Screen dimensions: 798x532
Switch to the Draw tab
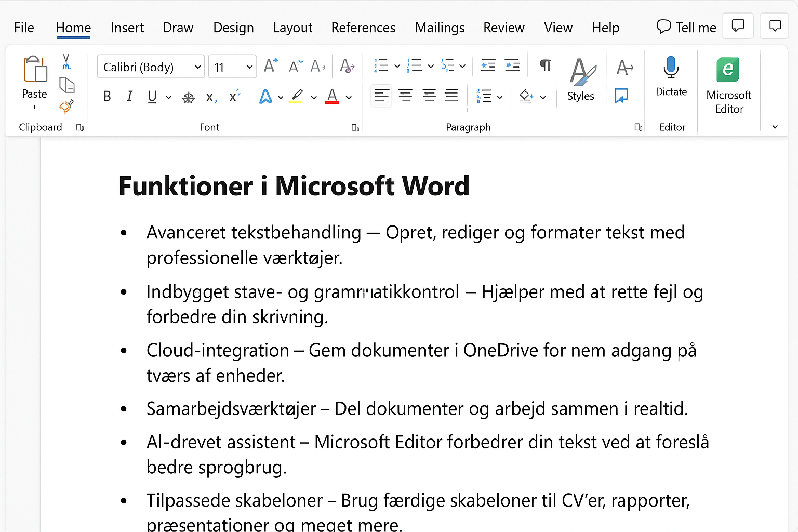coord(178,28)
